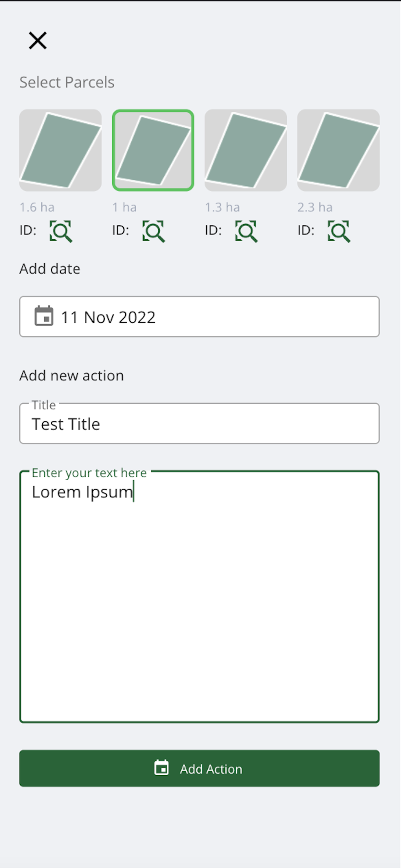Click the calendar icon on Add Action button
Screen dimensions: 401x868
coord(161,768)
